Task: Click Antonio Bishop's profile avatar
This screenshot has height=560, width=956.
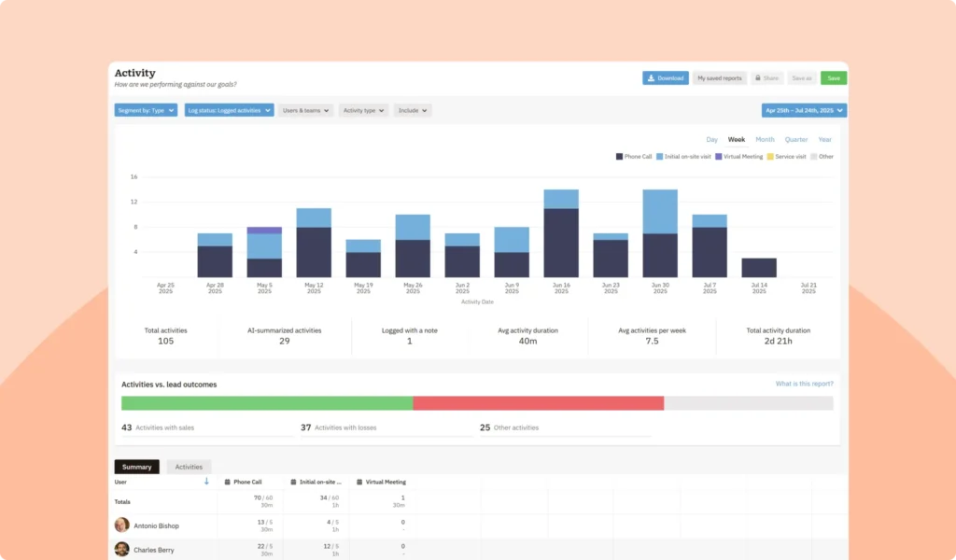Action: point(122,525)
